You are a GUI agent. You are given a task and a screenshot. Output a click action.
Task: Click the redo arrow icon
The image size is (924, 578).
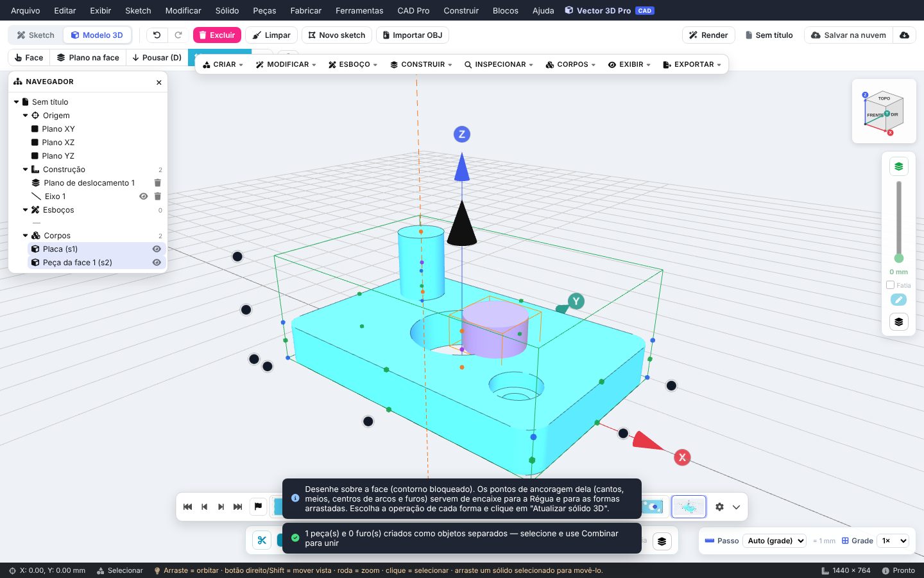coord(178,35)
